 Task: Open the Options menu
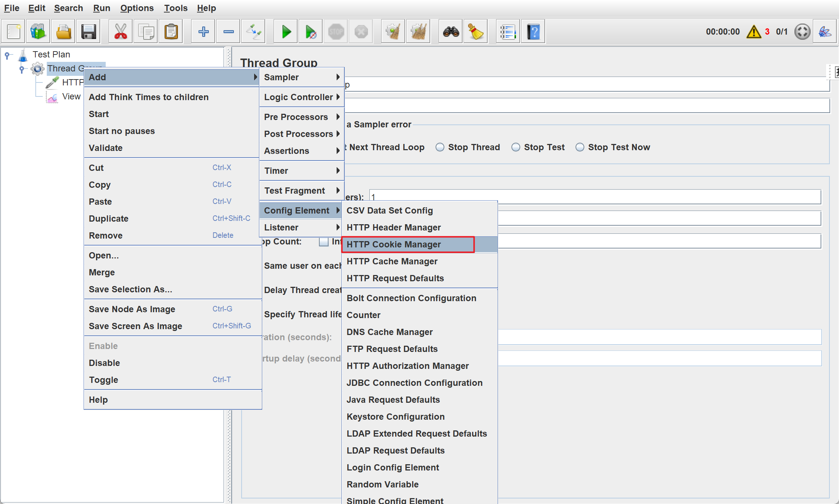(x=137, y=8)
